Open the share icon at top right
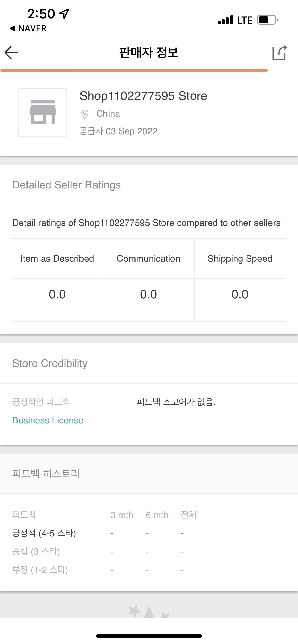 click(x=279, y=53)
